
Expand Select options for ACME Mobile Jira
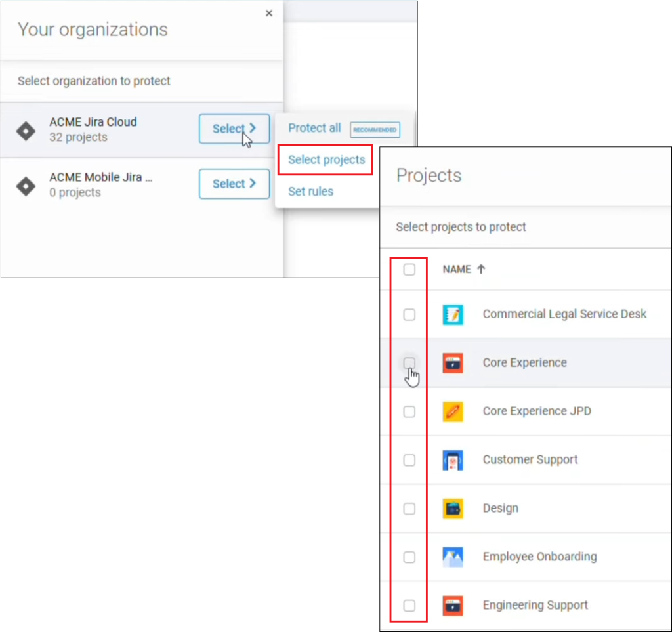[234, 184]
